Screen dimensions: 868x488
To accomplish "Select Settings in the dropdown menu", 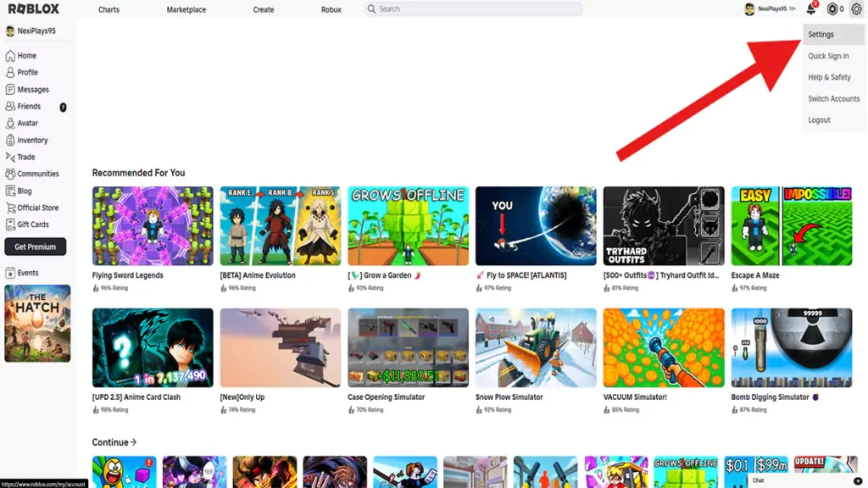I will click(x=834, y=34).
